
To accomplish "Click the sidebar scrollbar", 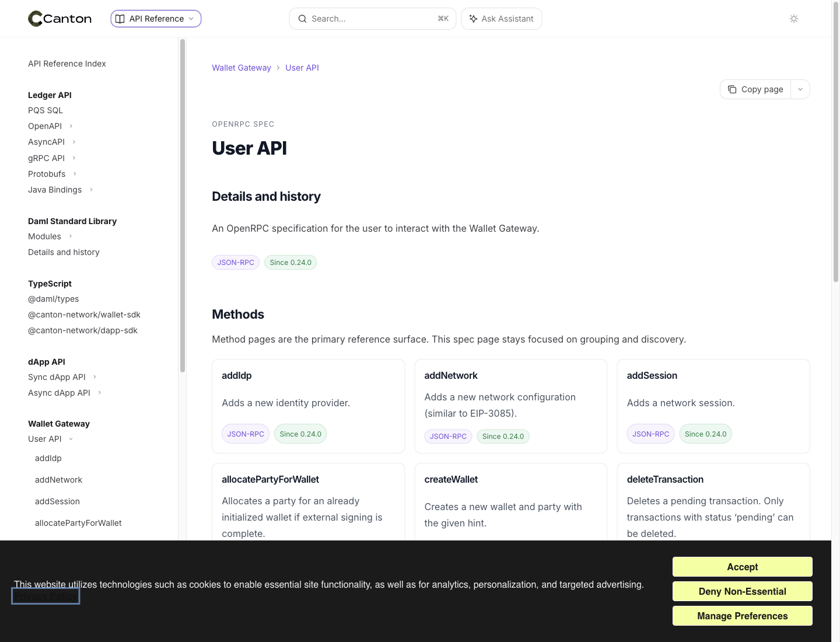I will click(x=183, y=205).
